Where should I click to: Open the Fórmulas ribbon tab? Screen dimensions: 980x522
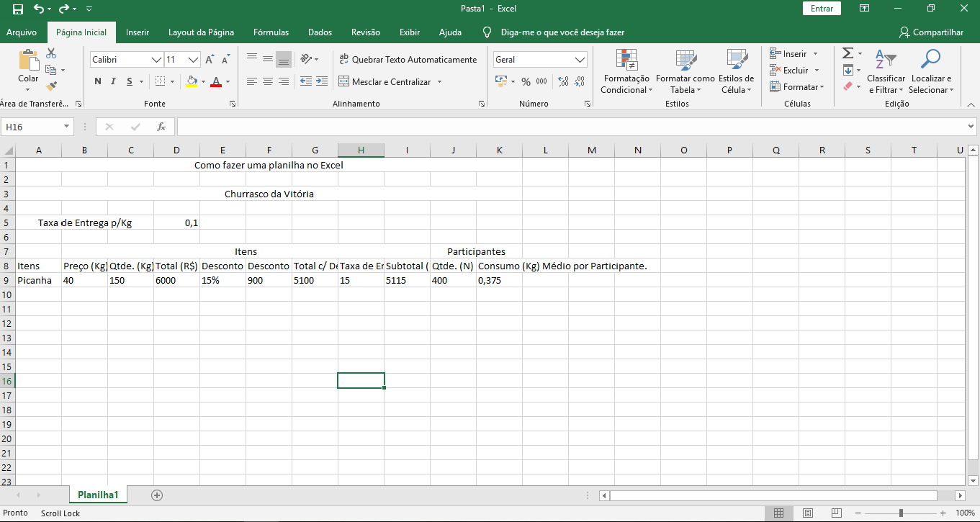(x=271, y=32)
